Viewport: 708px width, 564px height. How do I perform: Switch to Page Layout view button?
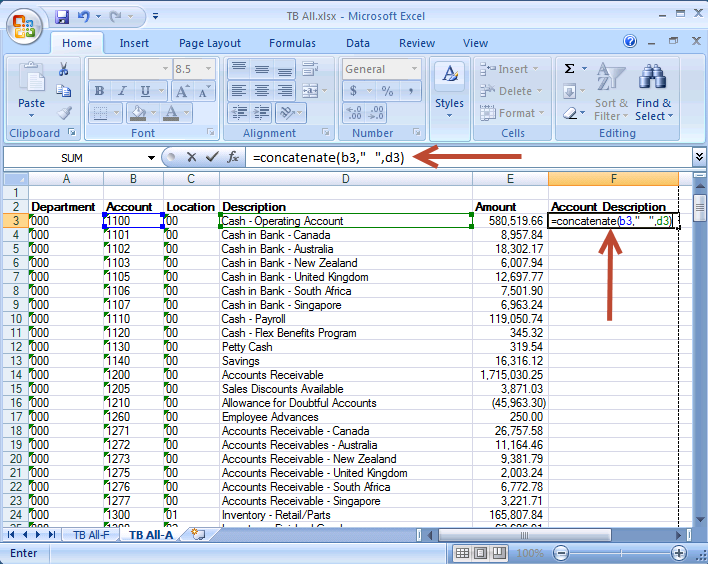point(480,553)
